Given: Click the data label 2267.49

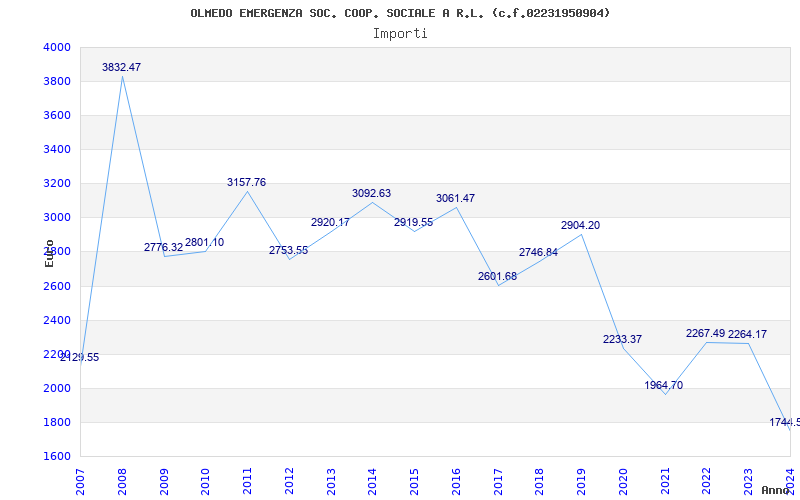Looking at the screenshot, I should pos(706,334).
